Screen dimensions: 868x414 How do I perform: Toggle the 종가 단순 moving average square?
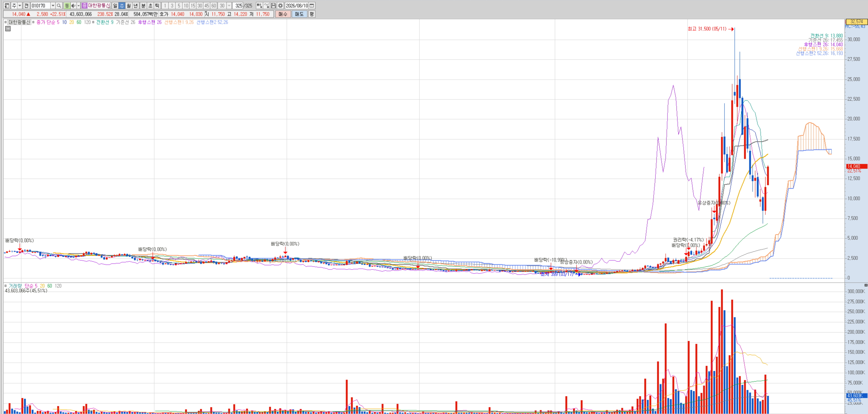point(33,22)
